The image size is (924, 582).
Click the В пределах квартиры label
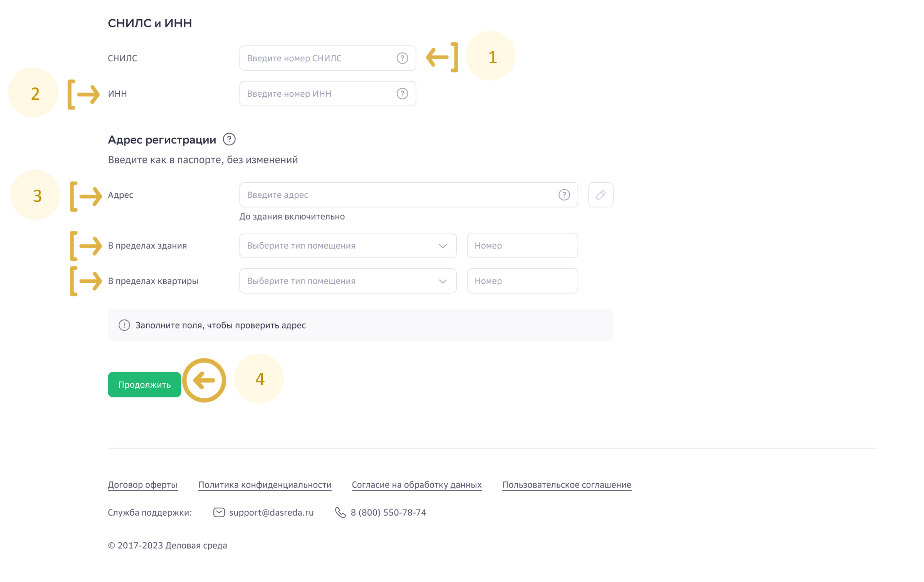(x=153, y=281)
